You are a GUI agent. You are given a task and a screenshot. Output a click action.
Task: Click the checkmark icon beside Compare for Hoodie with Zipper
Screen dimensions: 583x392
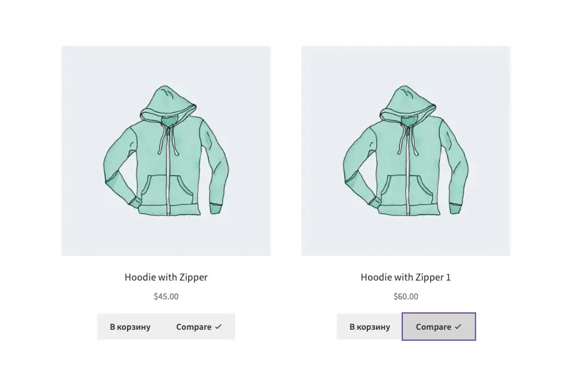coord(218,327)
